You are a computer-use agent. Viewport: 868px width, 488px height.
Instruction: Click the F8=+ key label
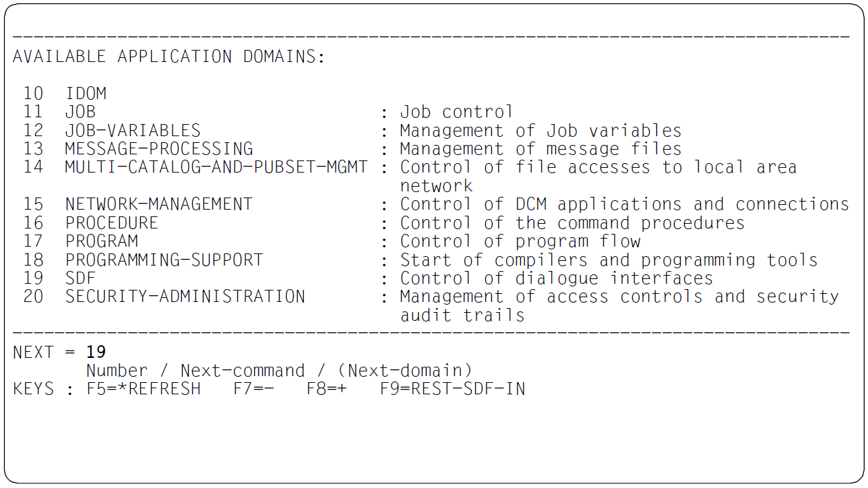coord(327,389)
